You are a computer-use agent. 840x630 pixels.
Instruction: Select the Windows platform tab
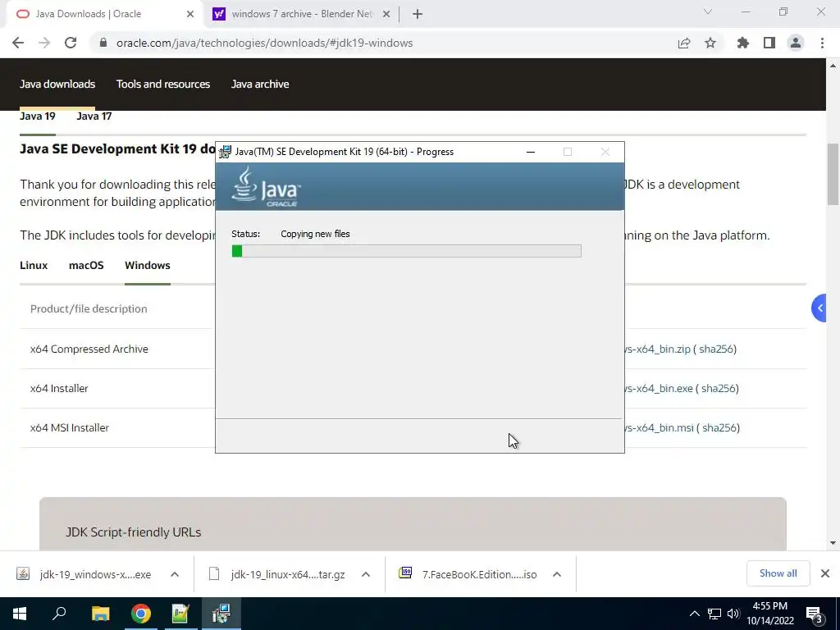(x=148, y=265)
